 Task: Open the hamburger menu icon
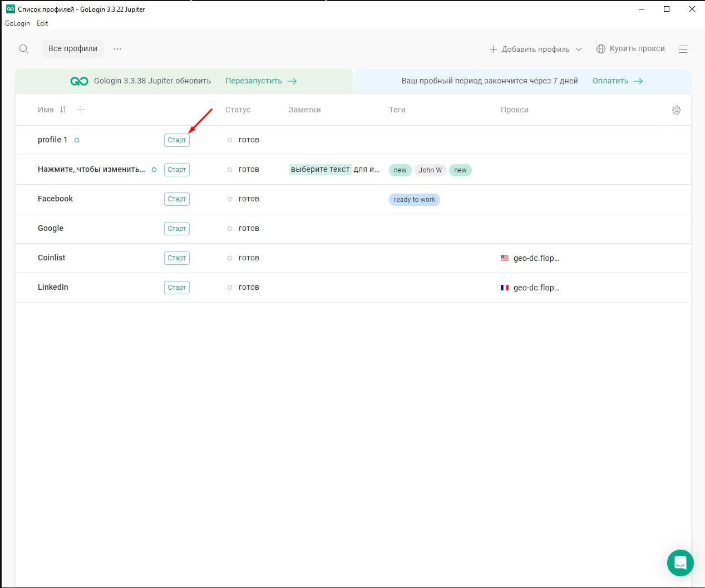tap(683, 49)
